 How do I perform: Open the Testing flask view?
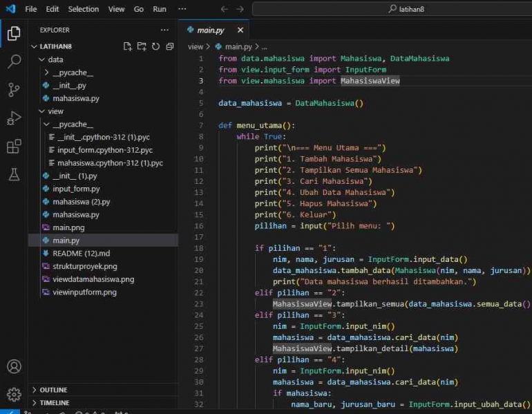14,174
